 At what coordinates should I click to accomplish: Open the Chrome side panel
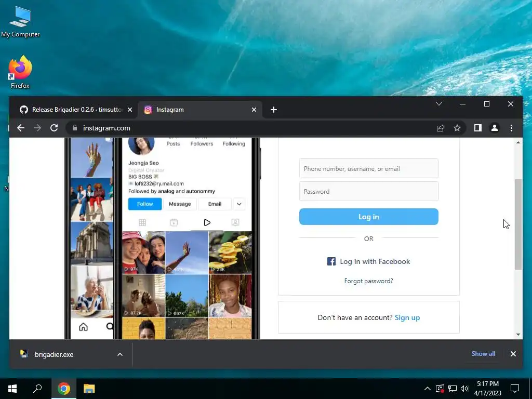point(478,128)
